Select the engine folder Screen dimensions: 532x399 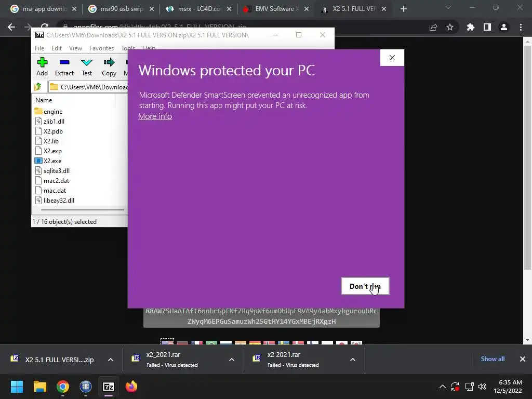(48, 111)
